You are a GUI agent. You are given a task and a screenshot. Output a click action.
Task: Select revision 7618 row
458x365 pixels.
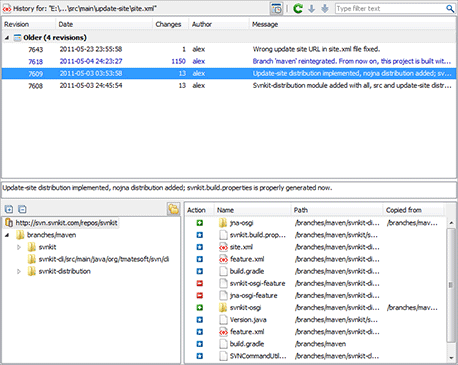229,61
